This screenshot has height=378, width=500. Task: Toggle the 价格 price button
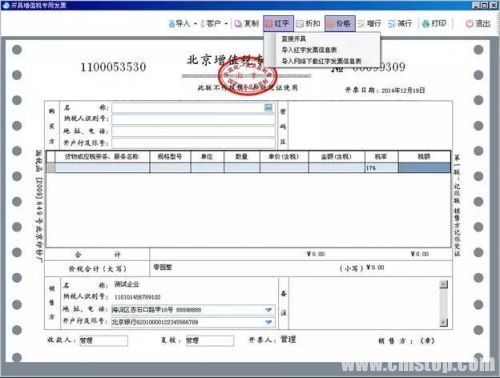click(x=340, y=24)
